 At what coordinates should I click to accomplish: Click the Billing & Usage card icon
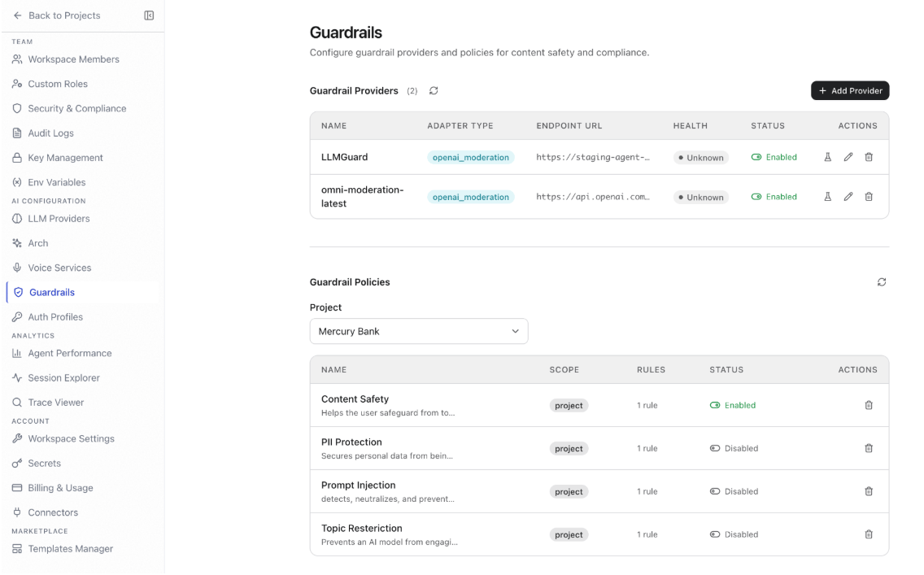coord(17,488)
